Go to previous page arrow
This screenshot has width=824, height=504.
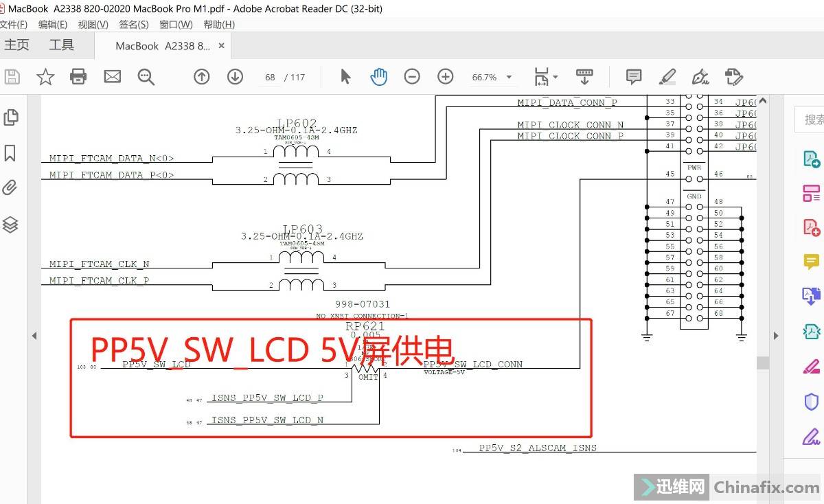201,77
